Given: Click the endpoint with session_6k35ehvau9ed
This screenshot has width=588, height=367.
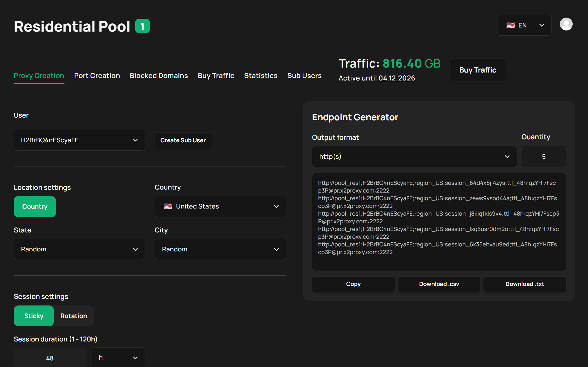Looking at the screenshot, I should [x=437, y=248].
